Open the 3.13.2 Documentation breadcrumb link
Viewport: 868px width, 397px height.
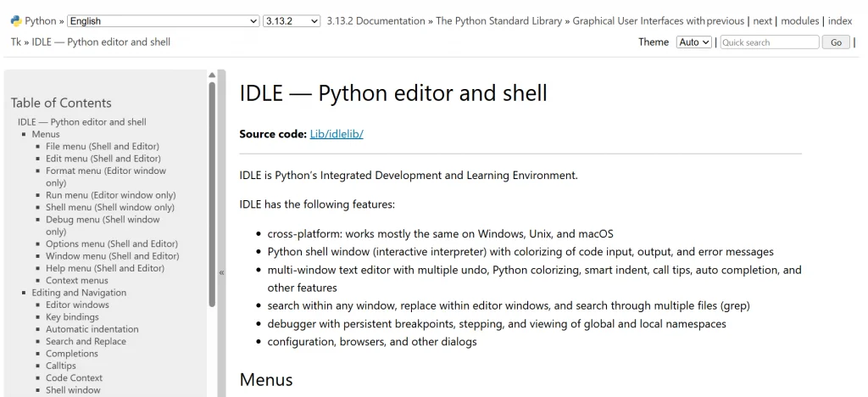(376, 21)
